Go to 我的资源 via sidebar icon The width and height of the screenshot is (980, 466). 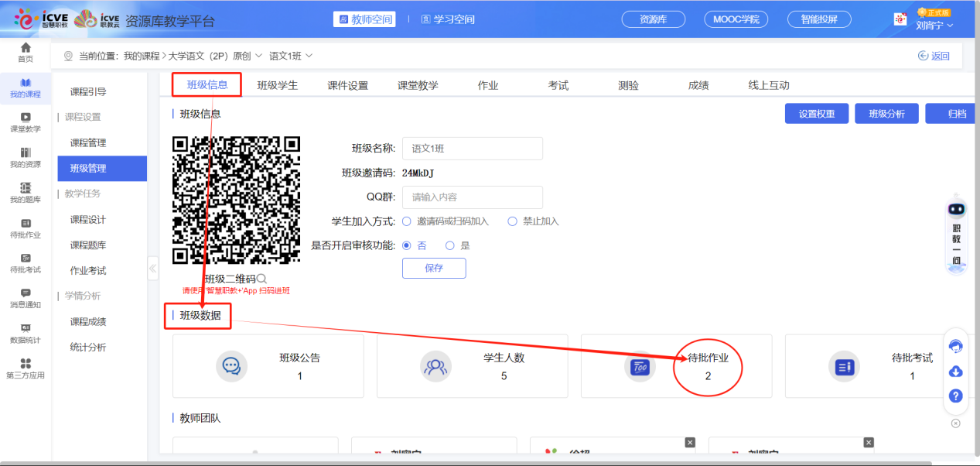coord(23,156)
